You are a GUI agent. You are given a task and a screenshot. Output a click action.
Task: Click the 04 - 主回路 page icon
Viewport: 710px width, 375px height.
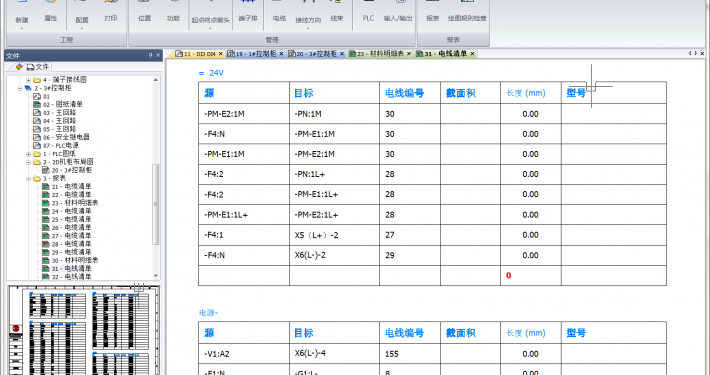point(37,121)
